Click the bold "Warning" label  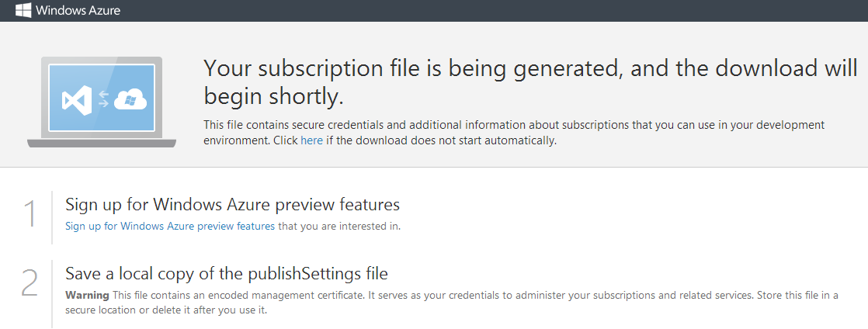point(87,296)
